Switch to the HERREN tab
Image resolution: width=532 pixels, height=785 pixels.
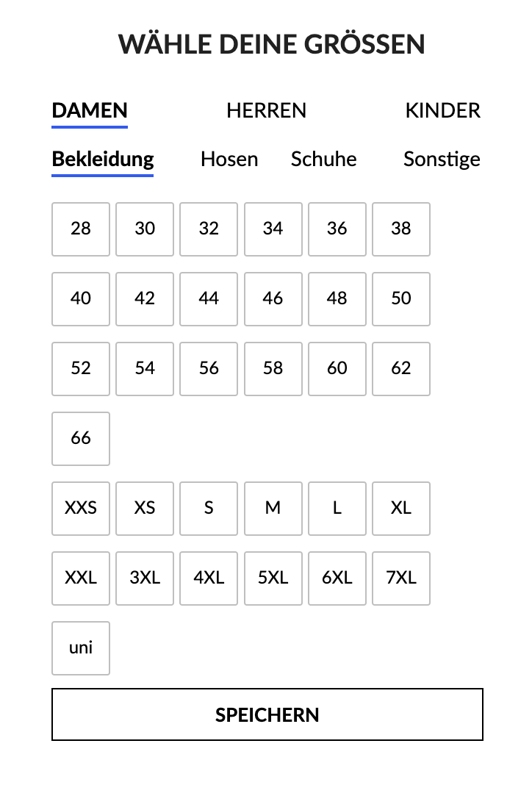click(x=266, y=111)
